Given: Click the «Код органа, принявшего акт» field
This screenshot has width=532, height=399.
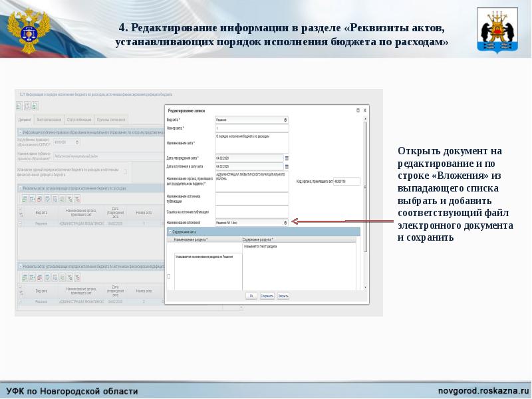Looking at the screenshot, I should pos(346,181).
